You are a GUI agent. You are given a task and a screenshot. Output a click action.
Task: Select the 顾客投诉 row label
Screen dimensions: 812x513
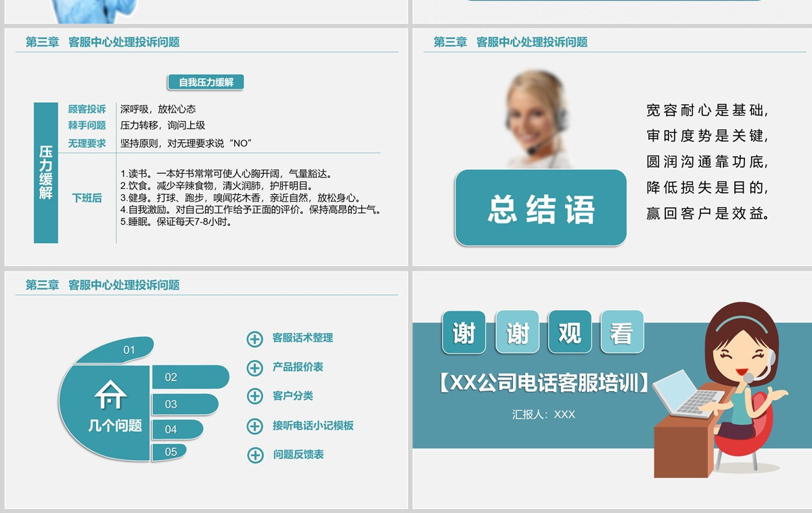[87, 109]
